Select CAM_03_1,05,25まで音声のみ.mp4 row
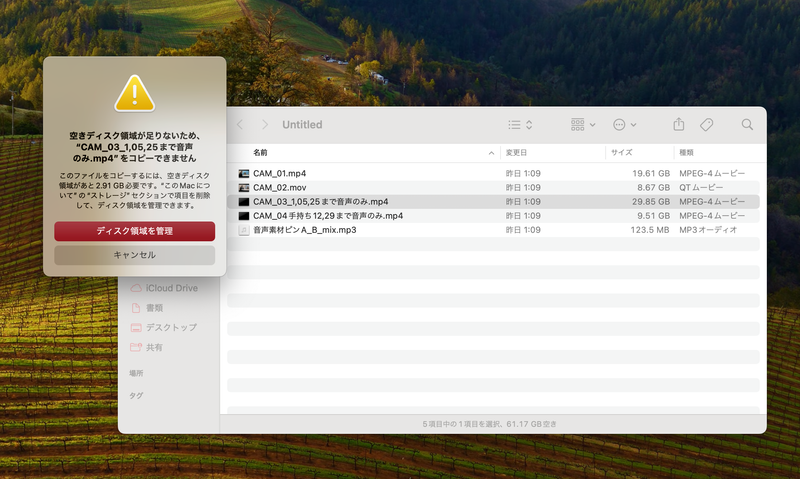Screen dimensions: 800x479 coord(493,201)
